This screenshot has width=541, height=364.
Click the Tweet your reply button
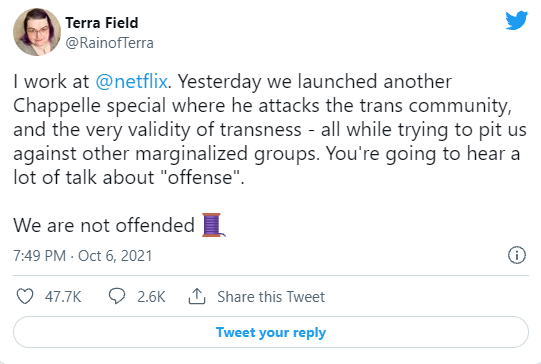tap(271, 332)
